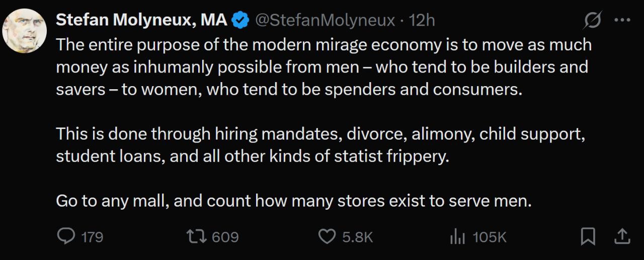
Task: Bookmark this post
Action: 588,236
